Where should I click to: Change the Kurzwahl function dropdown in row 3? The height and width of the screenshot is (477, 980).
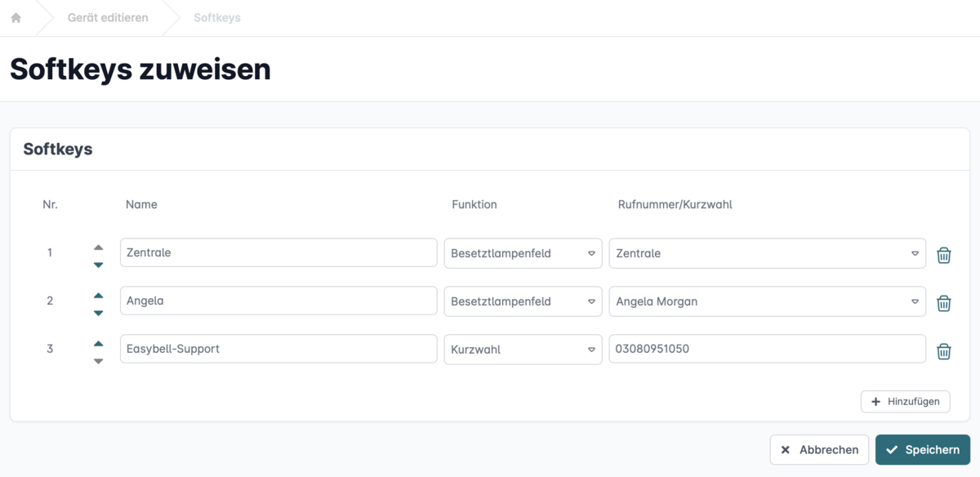[523, 350]
